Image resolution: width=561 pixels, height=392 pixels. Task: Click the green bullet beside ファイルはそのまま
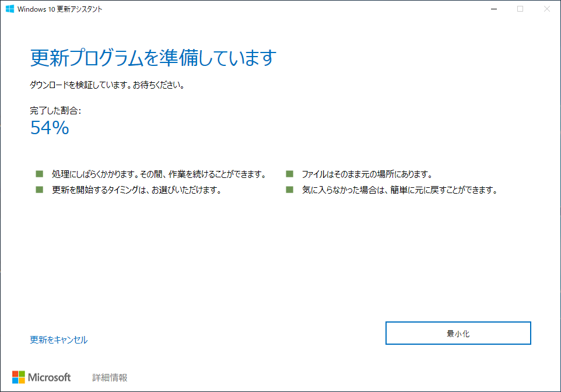click(x=289, y=174)
